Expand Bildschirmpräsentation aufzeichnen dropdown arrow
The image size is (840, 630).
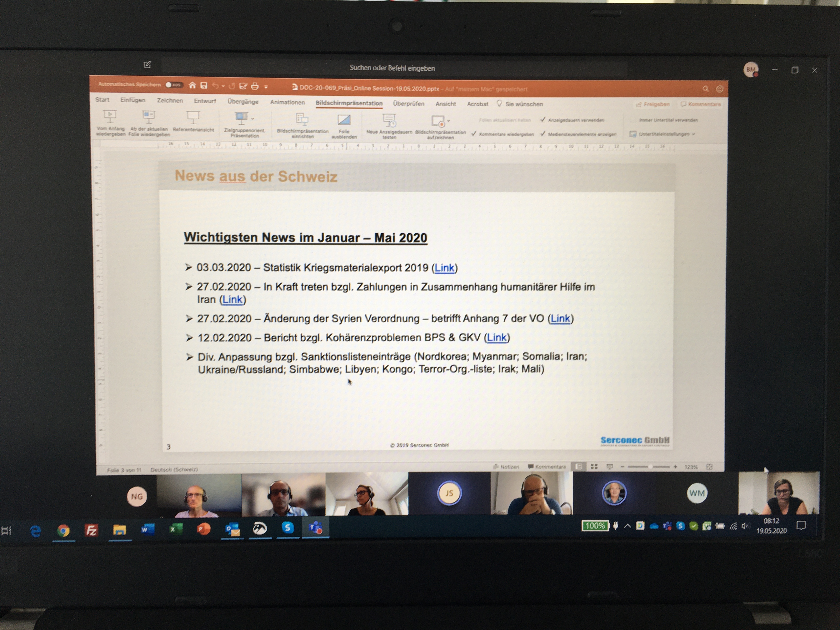point(449,120)
